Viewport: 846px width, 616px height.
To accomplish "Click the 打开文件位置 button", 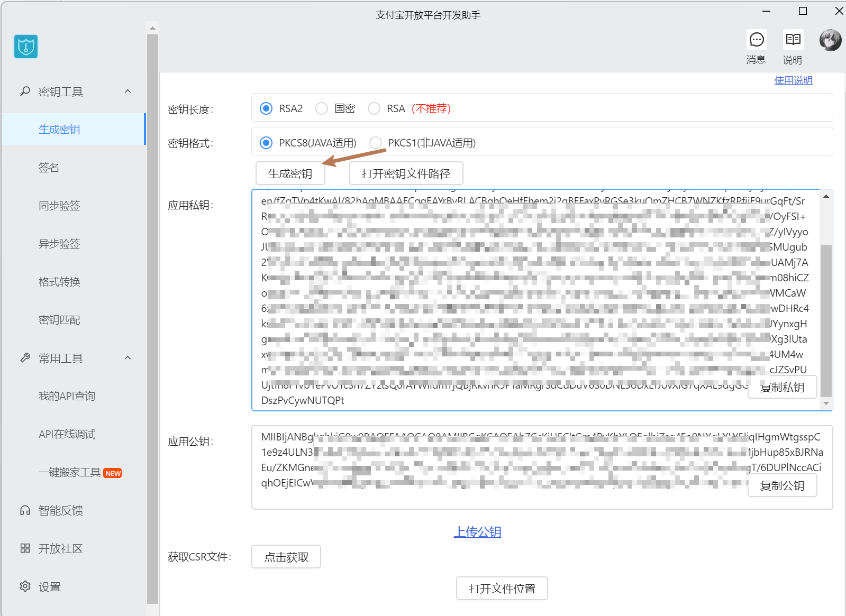I will (502, 589).
